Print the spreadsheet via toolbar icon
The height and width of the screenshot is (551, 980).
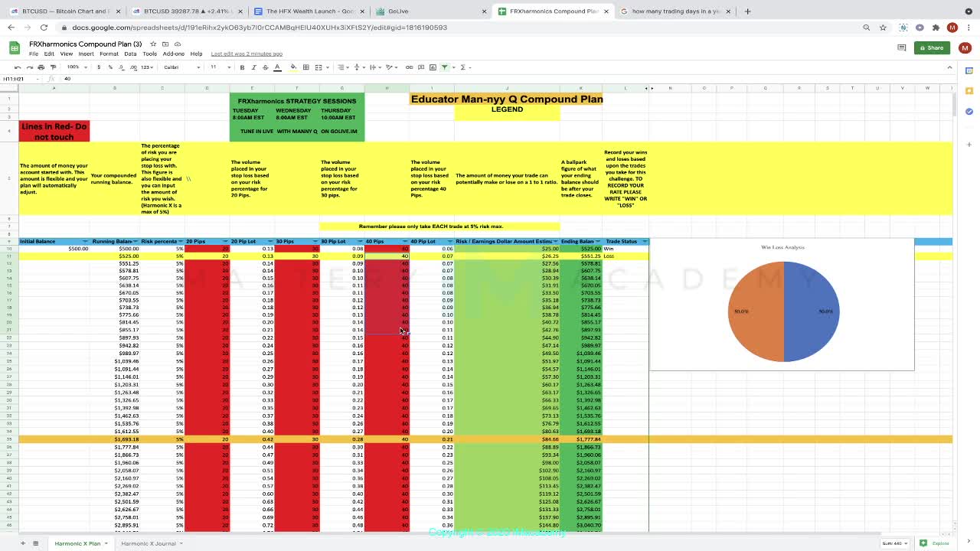41,67
